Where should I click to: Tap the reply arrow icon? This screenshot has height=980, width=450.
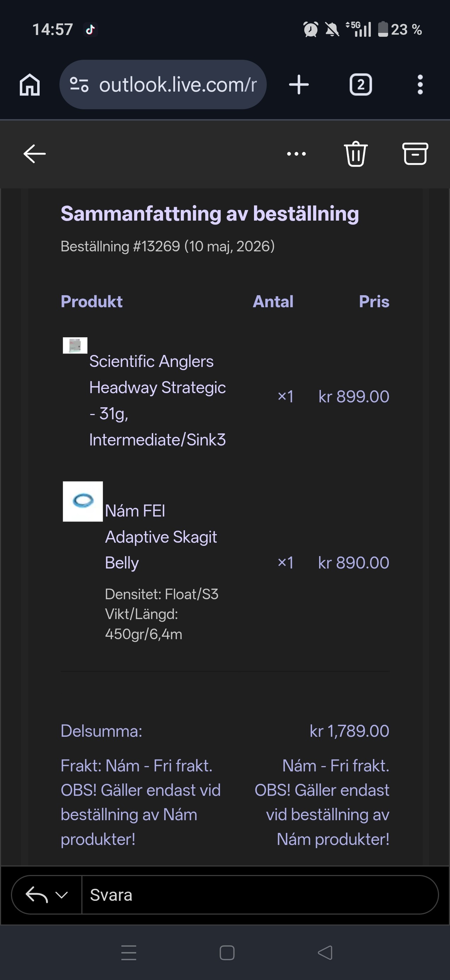click(x=36, y=895)
